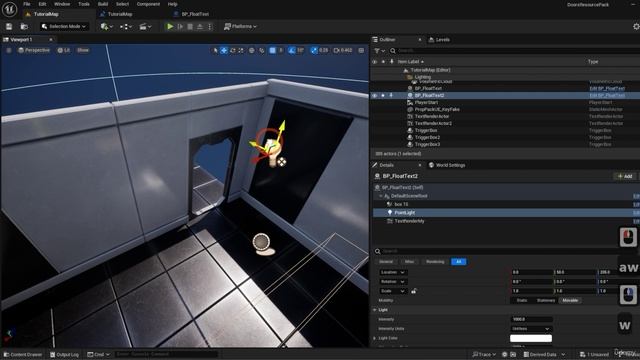Screen dimensions: 640x360
Task: Switch to the Levels panel tab
Action: (439, 40)
